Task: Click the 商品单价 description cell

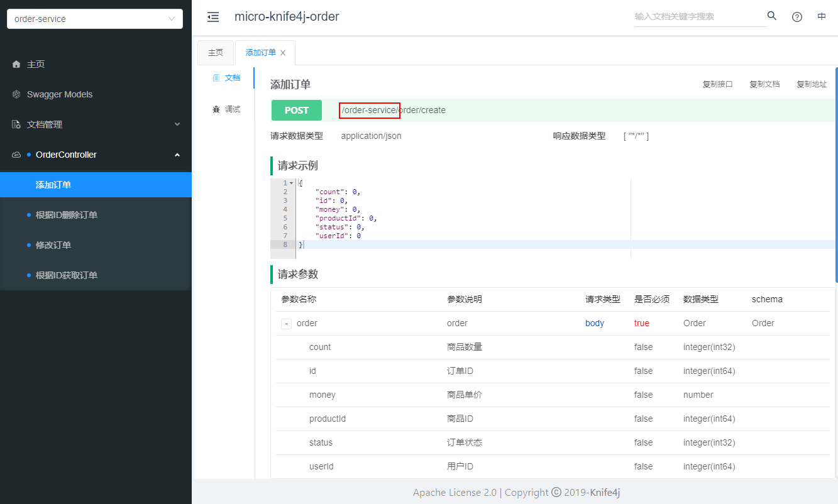Action: pos(465,395)
